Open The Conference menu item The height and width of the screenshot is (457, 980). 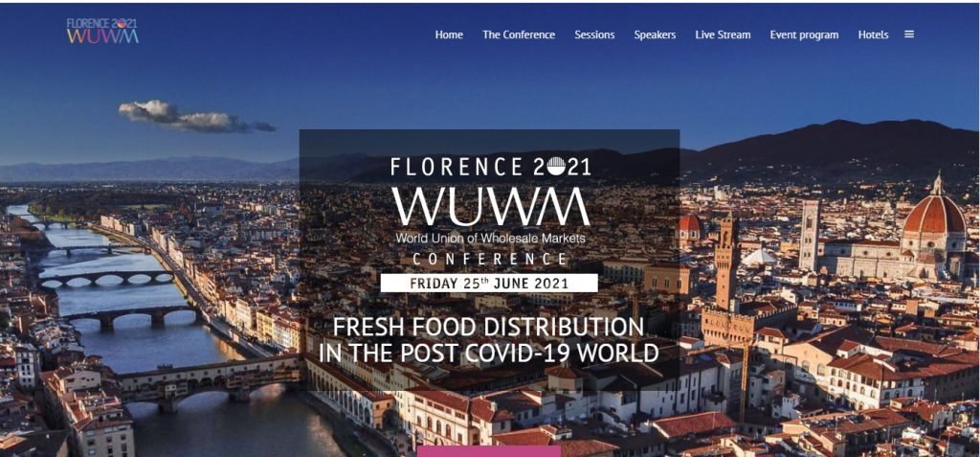click(519, 35)
